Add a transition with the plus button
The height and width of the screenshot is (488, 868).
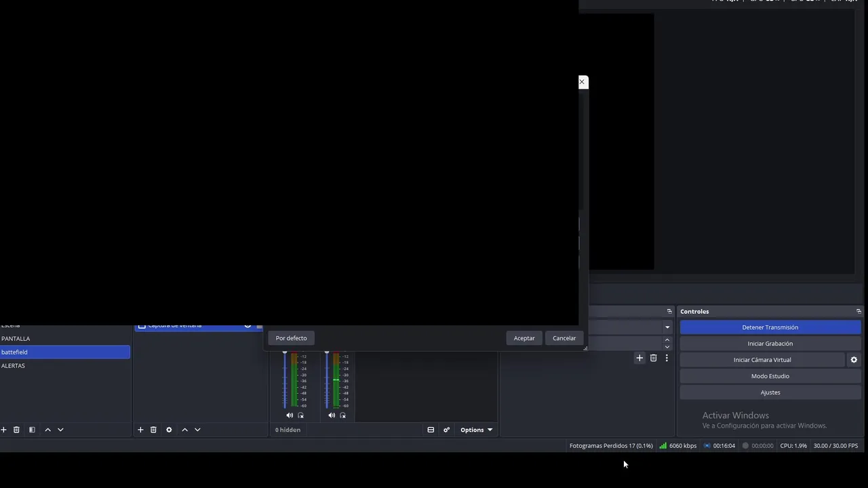coord(639,358)
